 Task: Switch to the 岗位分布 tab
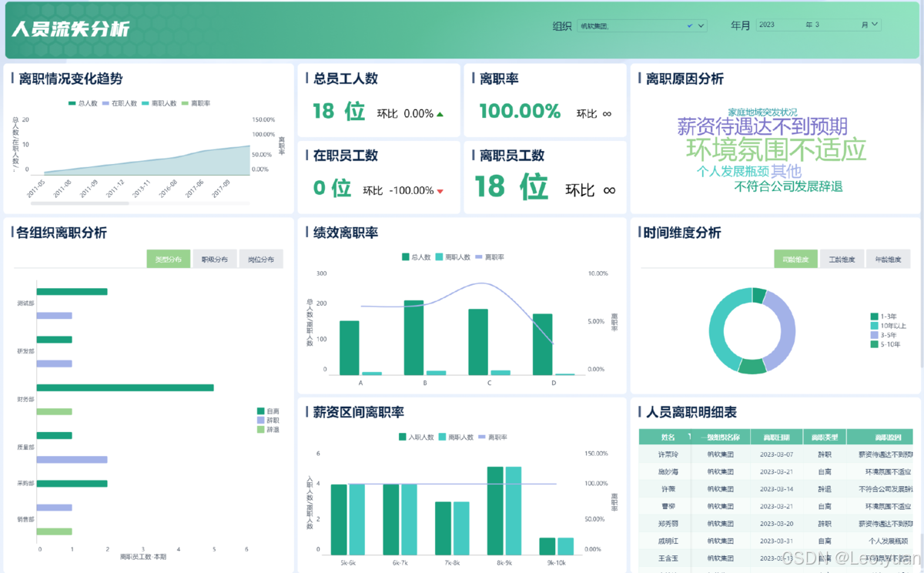[x=261, y=259]
